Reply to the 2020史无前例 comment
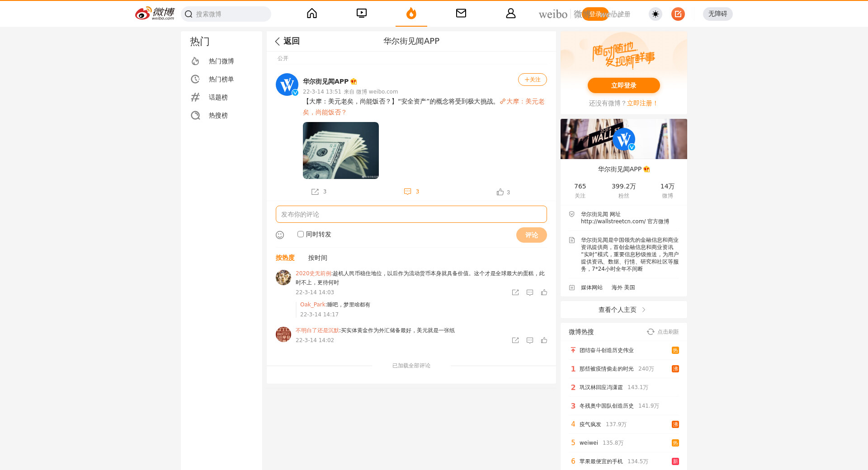This screenshot has width=868, height=470. point(530,292)
